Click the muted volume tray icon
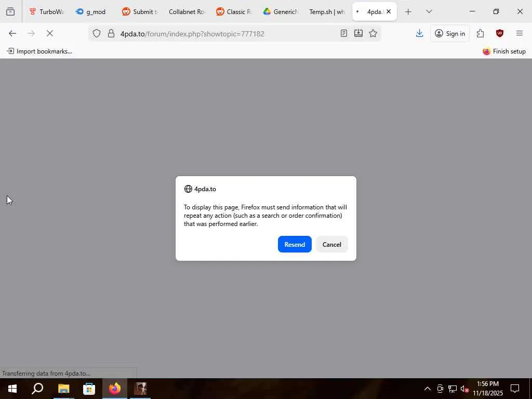The image size is (532, 399). pyautogui.click(x=464, y=389)
